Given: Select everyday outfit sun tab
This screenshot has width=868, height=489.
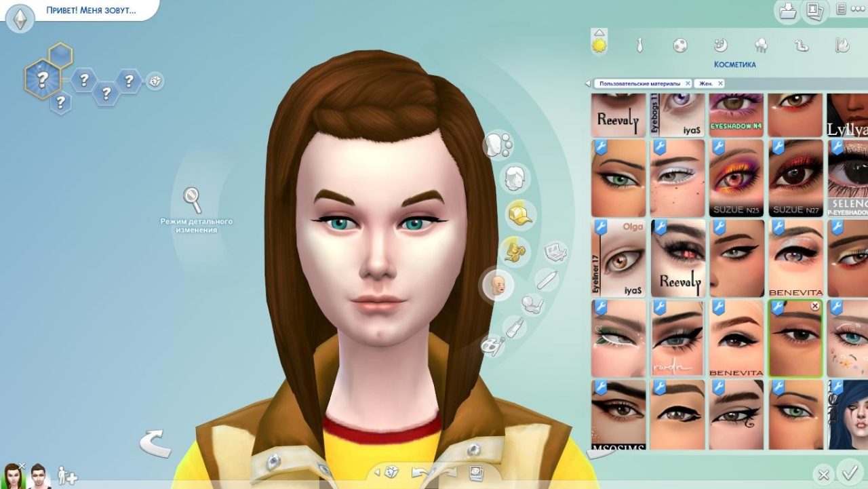Looking at the screenshot, I should click(x=599, y=45).
